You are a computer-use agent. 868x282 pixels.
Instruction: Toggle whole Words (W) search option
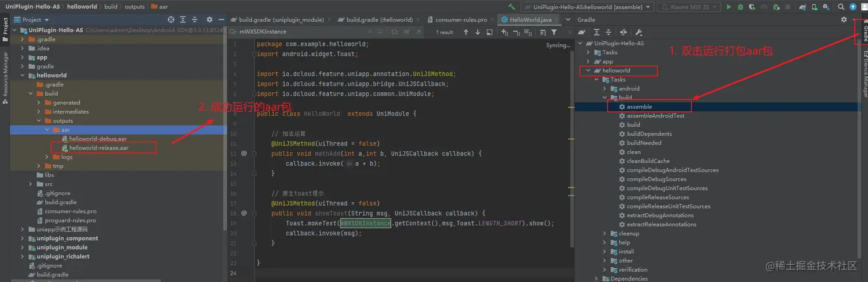tap(406, 32)
